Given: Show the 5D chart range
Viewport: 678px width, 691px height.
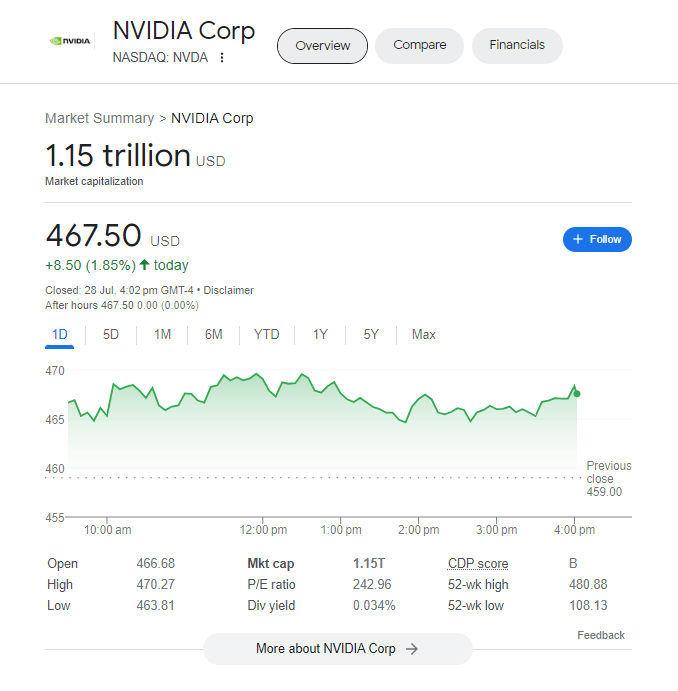Looking at the screenshot, I should coord(111,335).
